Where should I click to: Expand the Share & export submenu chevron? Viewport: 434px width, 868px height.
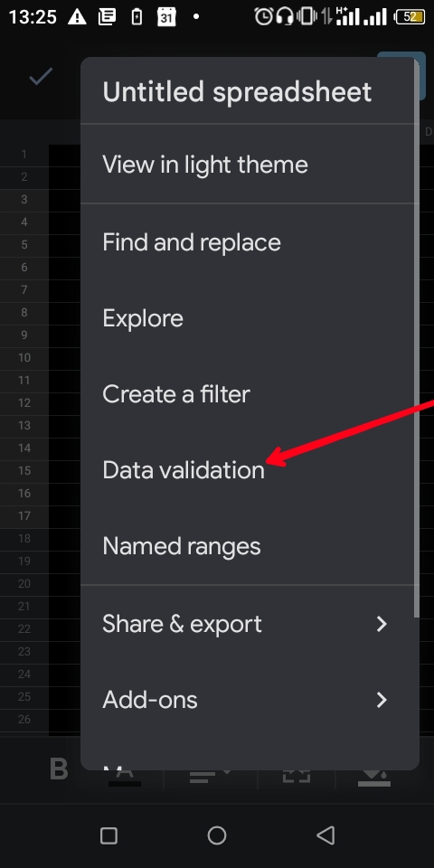point(382,625)
